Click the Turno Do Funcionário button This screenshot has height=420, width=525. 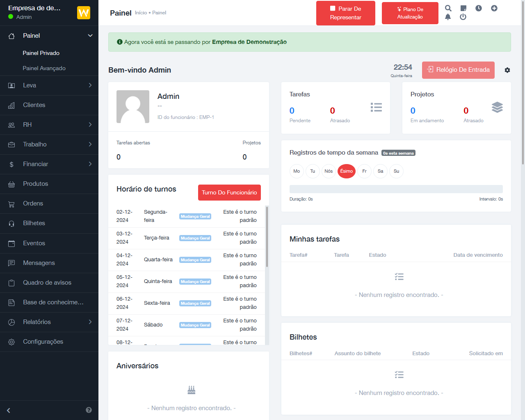pos(229,192)
